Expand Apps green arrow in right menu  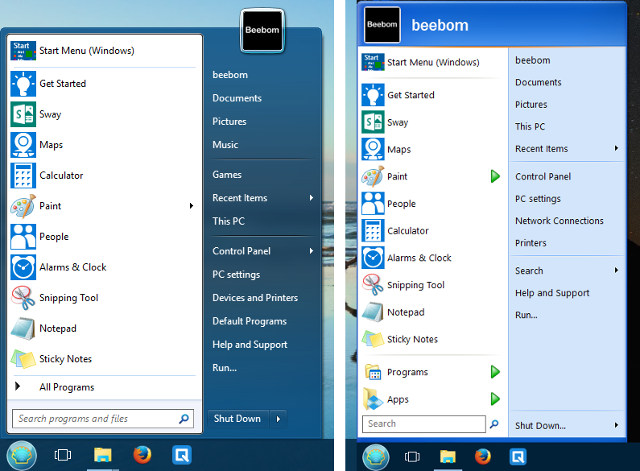(x=495, y=399)
